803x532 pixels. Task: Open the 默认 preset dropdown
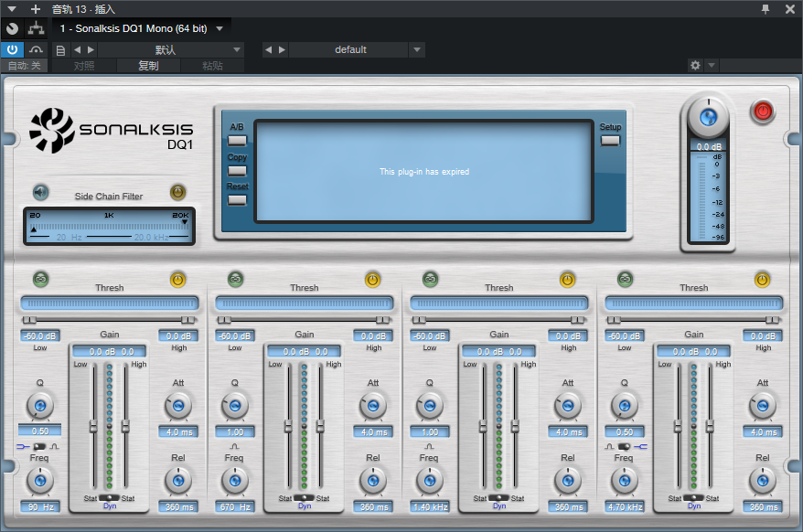tap(237, 49)
